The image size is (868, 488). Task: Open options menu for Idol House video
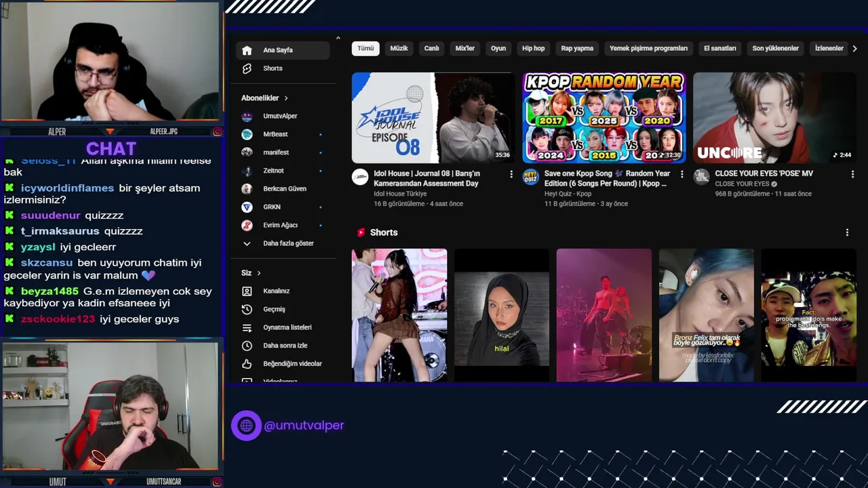[511, 174]
